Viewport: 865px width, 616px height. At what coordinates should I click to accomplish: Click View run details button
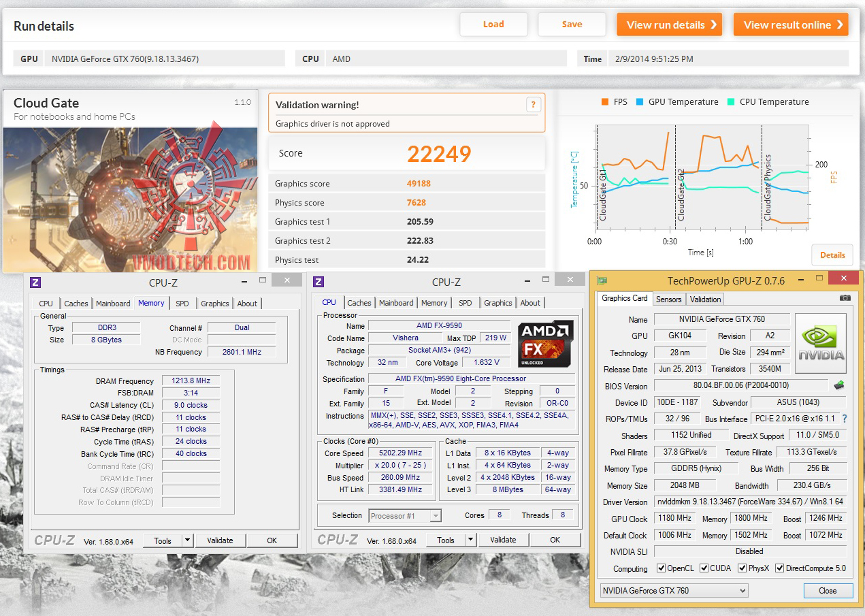pyautogui.click(x=670, y=25)
